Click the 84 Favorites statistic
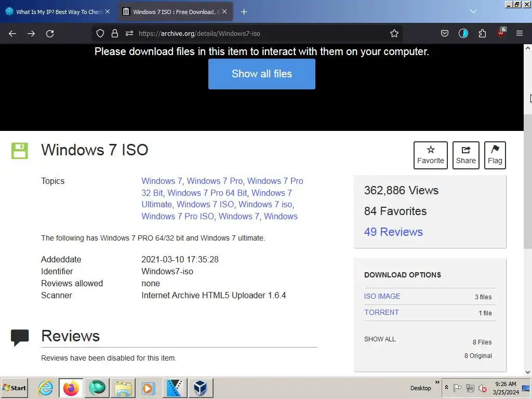This screenshot has height=399, width=532. (395, 211)
